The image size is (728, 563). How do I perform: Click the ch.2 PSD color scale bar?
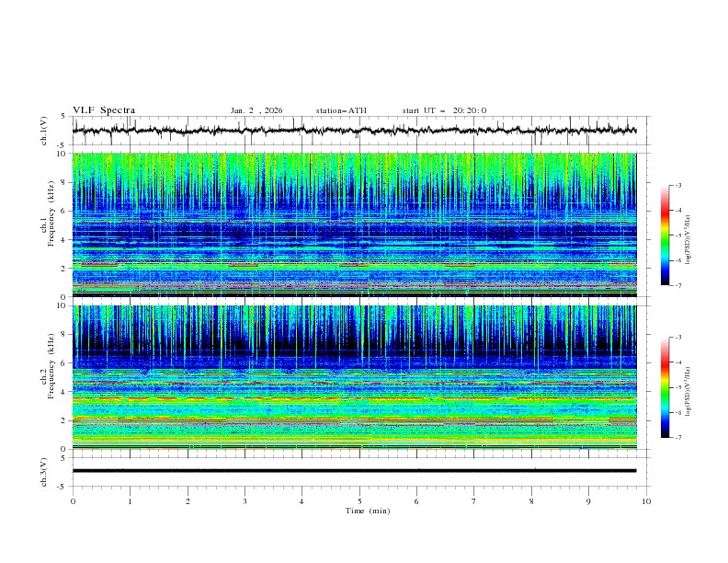pyautogui.click(x=665, y=387)
